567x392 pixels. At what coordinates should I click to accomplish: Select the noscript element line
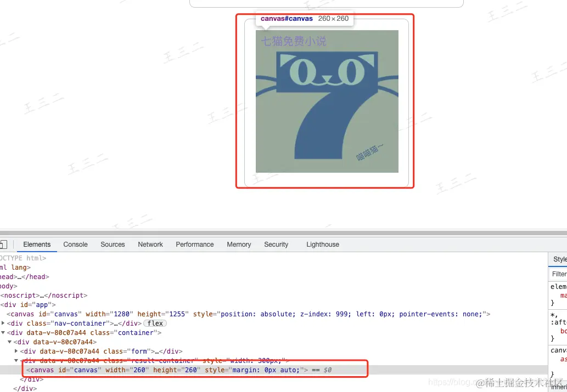(44, 295)
